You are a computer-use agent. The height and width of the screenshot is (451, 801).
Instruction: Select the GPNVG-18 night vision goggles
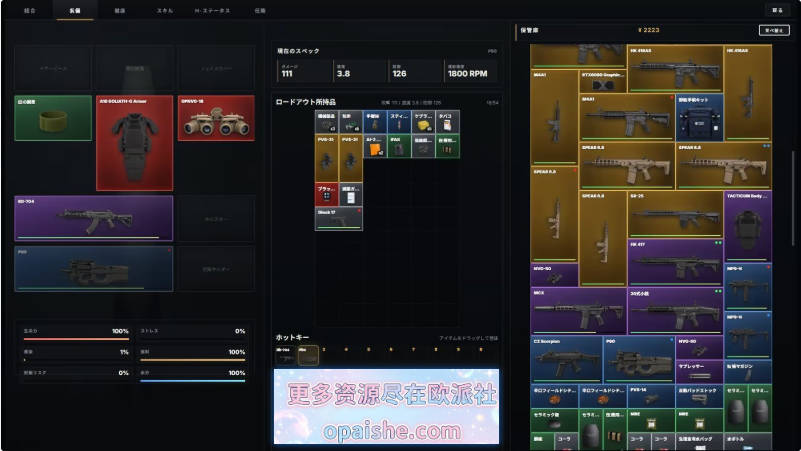(x=216, y=118)
